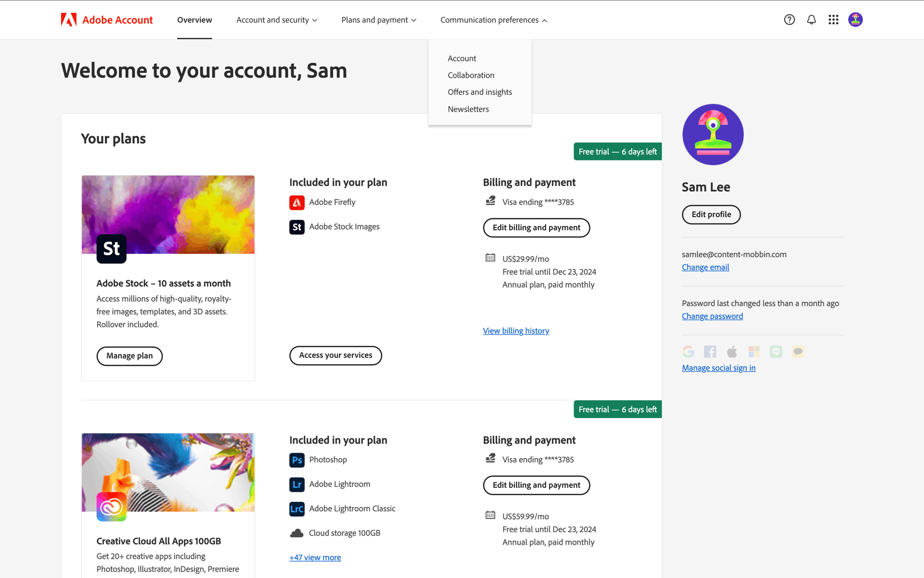
Task: Click the Creative Cloud logo badge icon
Action: click(112, 507)
